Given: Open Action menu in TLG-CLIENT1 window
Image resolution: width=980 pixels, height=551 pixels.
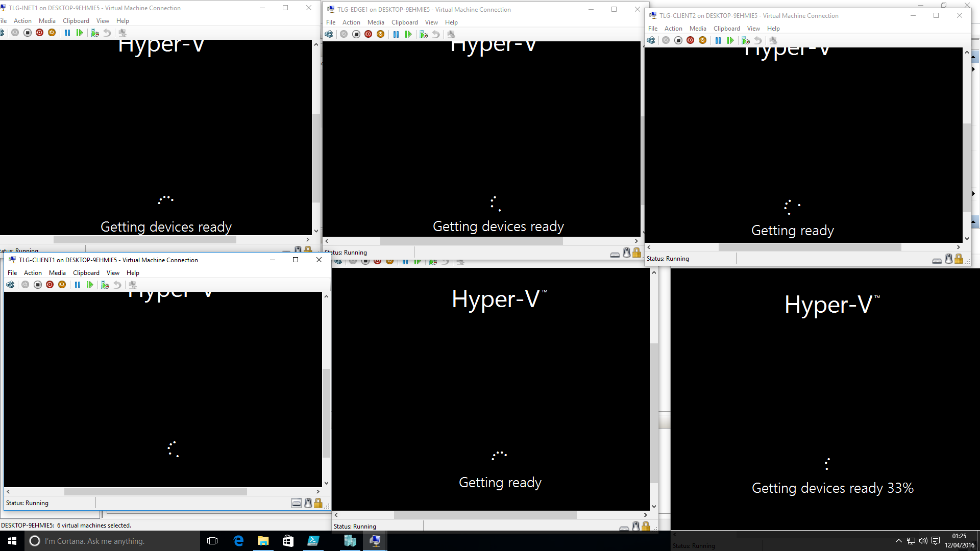Looking at the screenshot, I should (33, 273).
